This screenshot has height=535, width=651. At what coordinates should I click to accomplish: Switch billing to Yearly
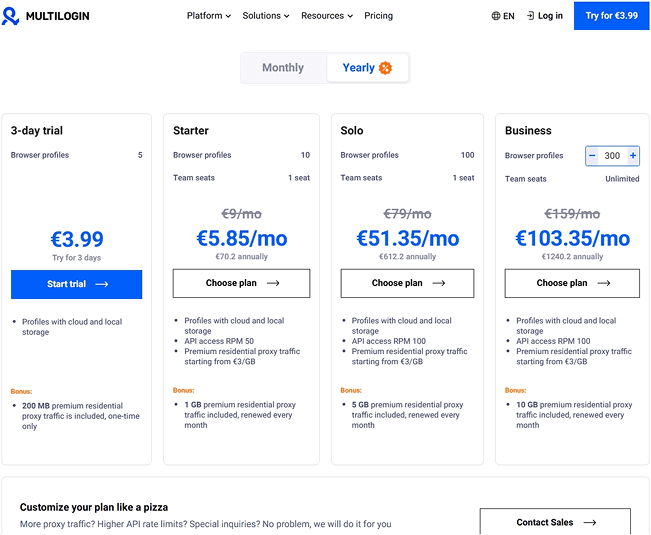367,68
